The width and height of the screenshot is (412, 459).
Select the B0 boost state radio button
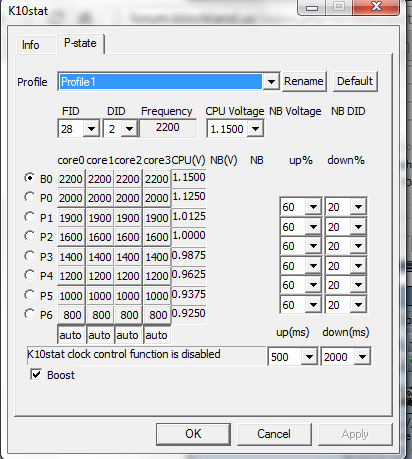tap(30, 178)
